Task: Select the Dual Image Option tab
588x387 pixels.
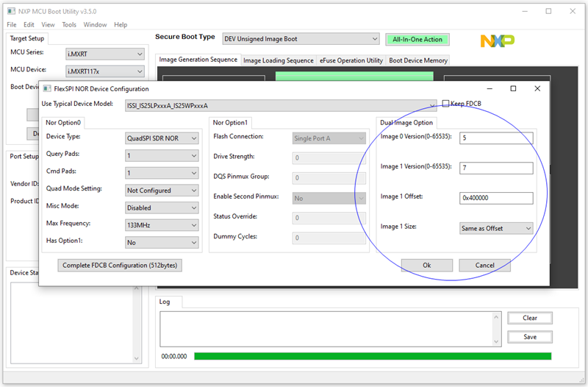Action: tap(406, 122)
